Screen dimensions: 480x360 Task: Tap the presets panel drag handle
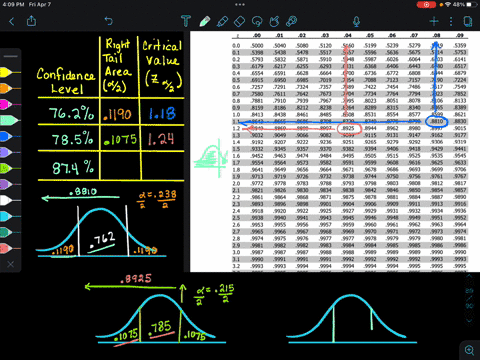click(x=11, y=56)
